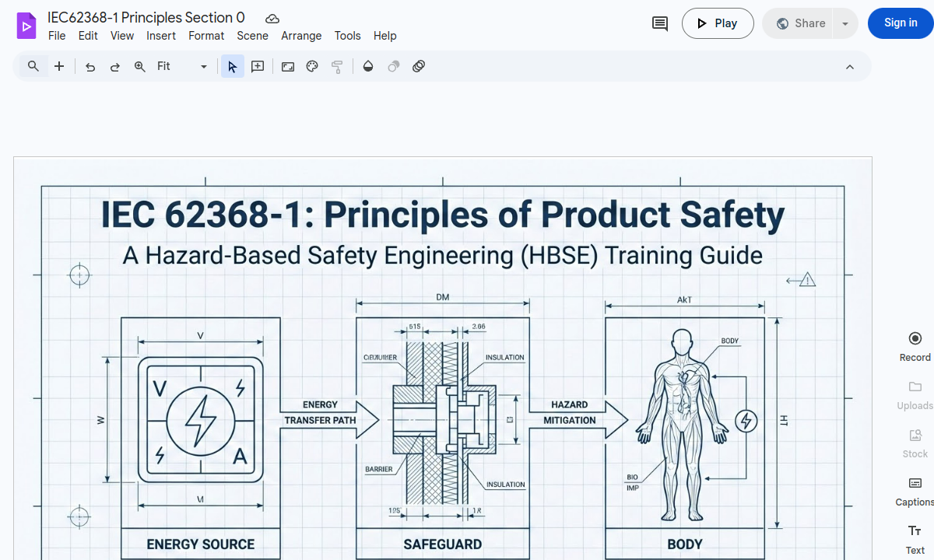Open the Arrange menu
Viewport: 934px width, 560px height.
[301, 36]
